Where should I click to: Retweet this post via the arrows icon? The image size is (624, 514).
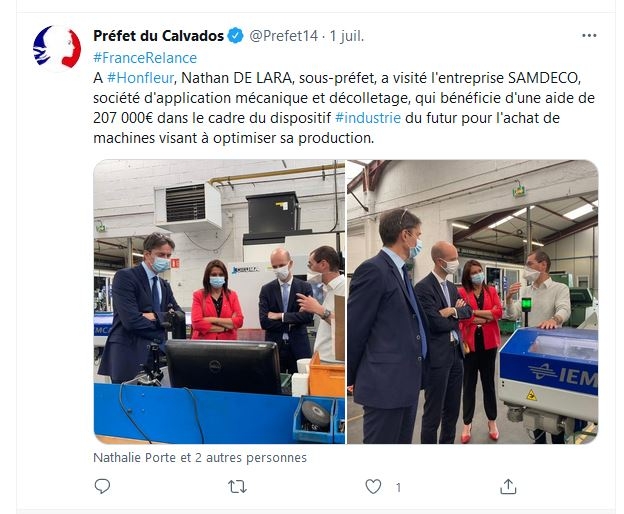(x=237, y=487)
